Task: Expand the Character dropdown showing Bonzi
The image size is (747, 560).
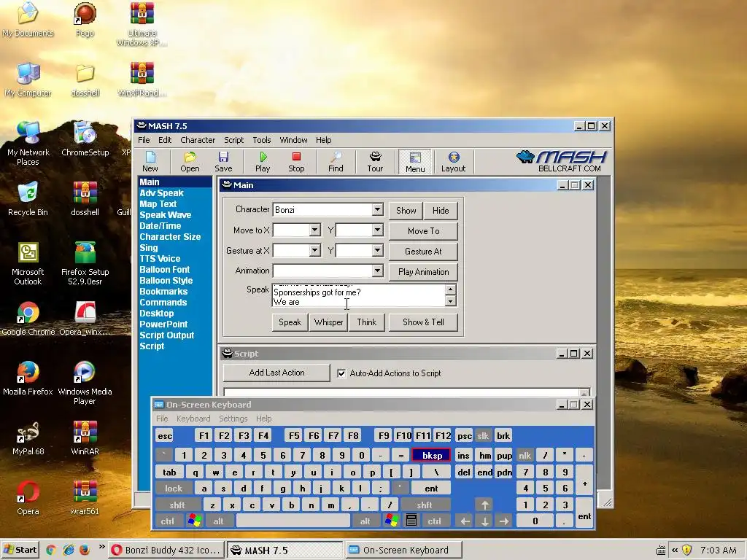Action: click(x=377, y=209)
